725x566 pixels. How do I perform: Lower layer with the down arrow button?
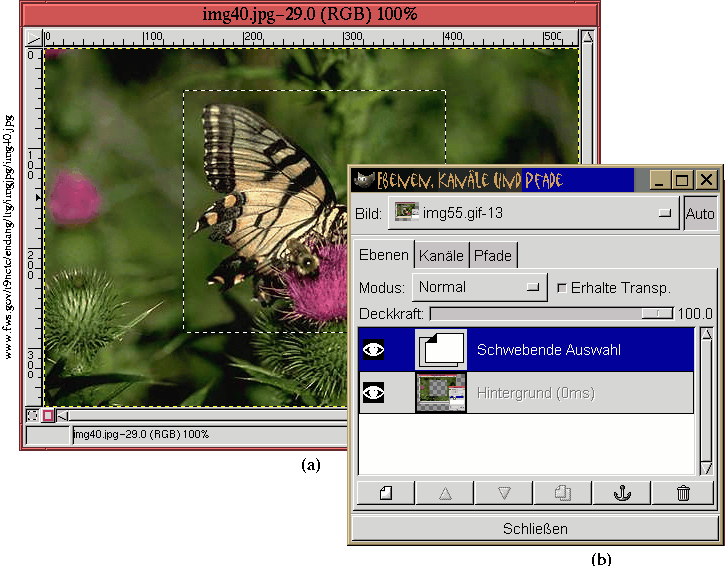pos(503,492)
